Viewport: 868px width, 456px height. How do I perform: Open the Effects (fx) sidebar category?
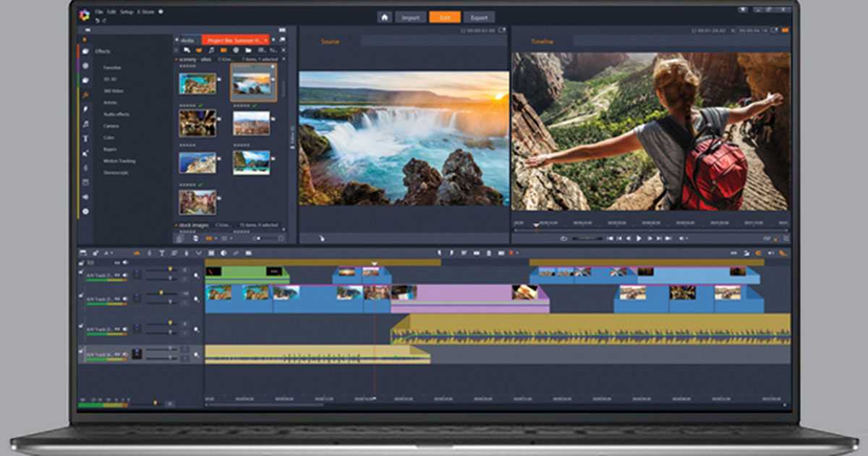point(85,95)
